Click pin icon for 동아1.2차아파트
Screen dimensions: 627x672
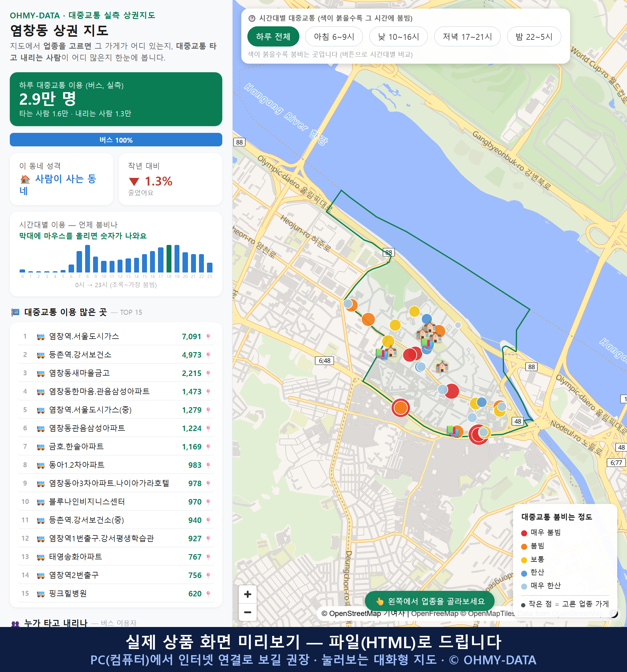[208, 465]
